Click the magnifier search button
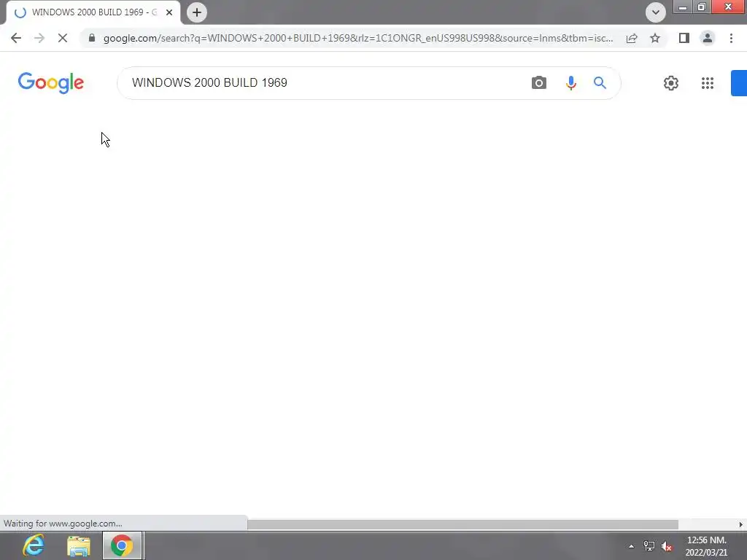 tap(600, 83)
